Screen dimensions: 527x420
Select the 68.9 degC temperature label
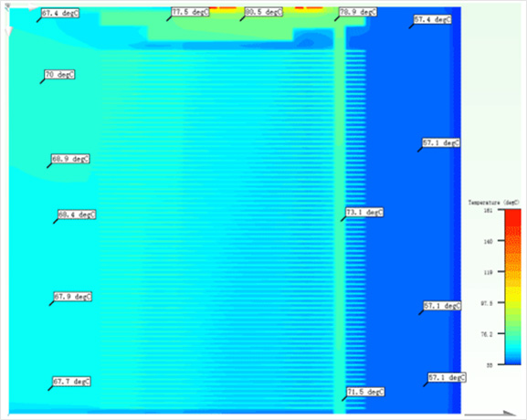tap(70, 159)
